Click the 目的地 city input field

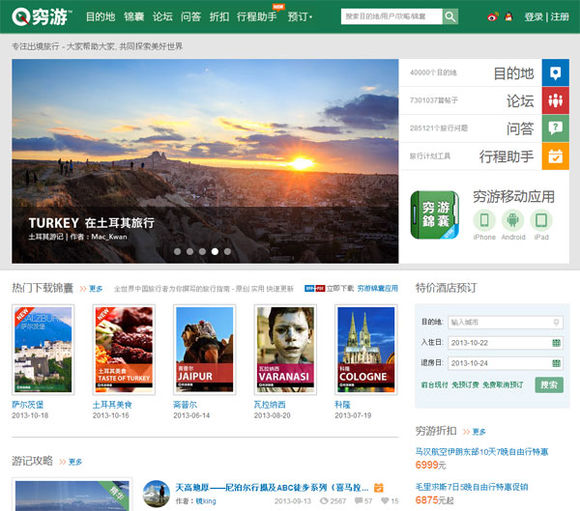pyautogui.click(x=505, y=322)
